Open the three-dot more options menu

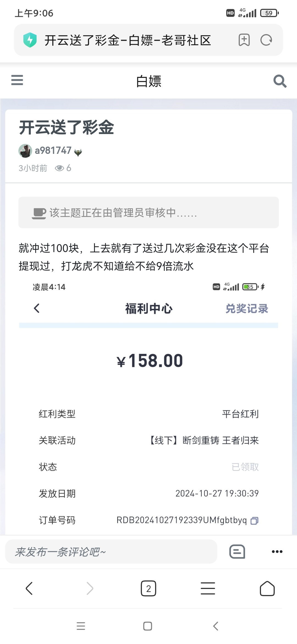pos(277,552)
